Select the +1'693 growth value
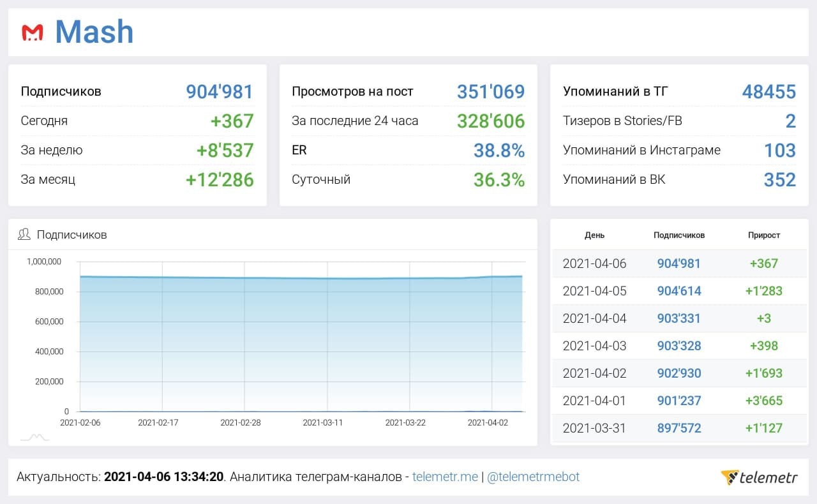Viewport: 817px width, 504px height. click(764, 373)
